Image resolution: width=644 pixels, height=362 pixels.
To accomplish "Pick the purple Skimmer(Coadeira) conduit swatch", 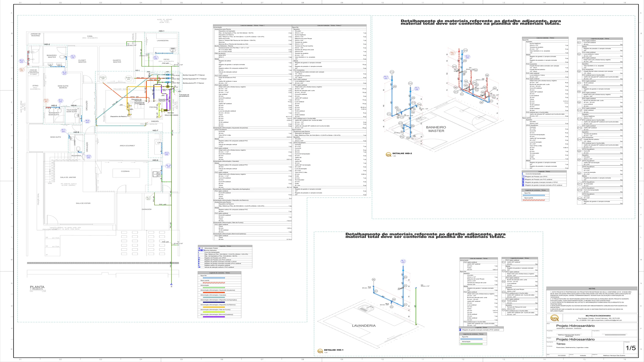I will point(214,317).
